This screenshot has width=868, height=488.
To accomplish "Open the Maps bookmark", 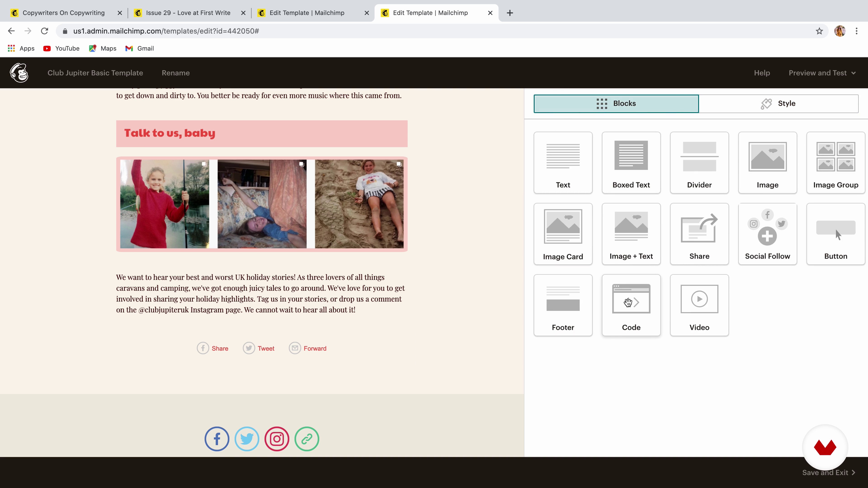I will [102, 49].
